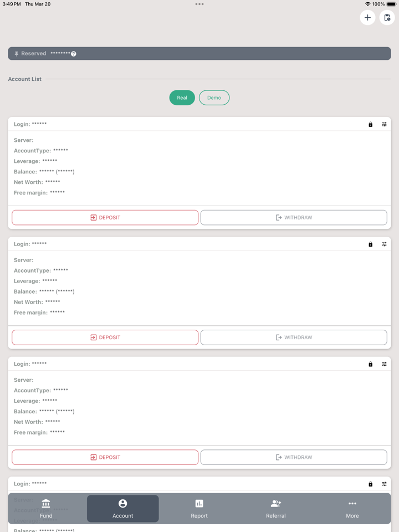Switch to the Demo account type
The width and height of the screenshot is (399, 532).
214,98
